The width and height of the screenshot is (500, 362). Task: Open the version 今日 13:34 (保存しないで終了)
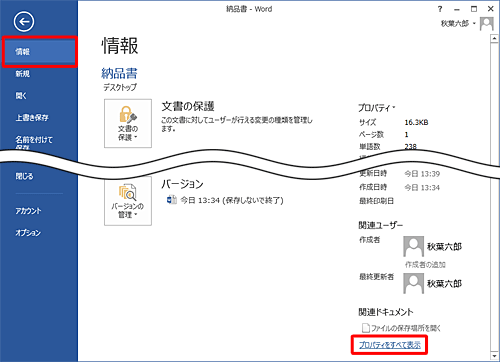[x=232, y=200]
